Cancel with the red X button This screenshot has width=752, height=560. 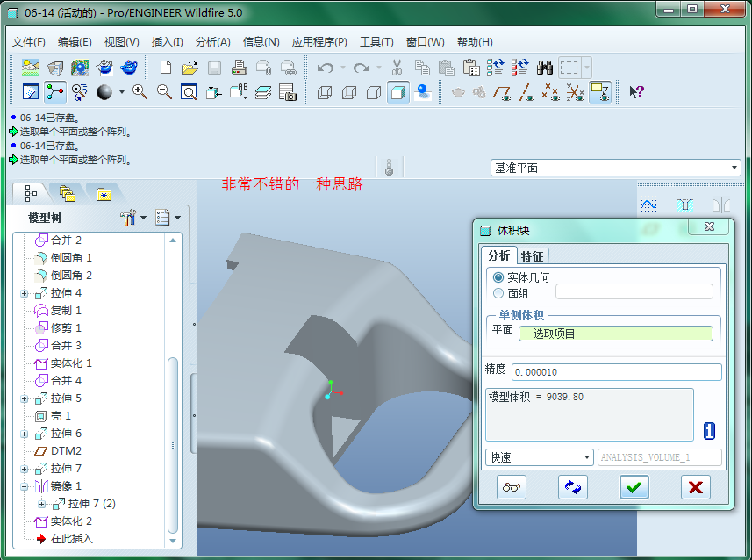pos(696,487)
